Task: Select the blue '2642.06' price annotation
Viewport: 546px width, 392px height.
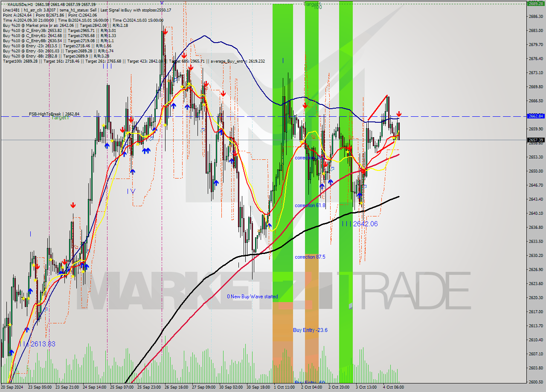Action: pyautogui.click(x=365, y=224)
